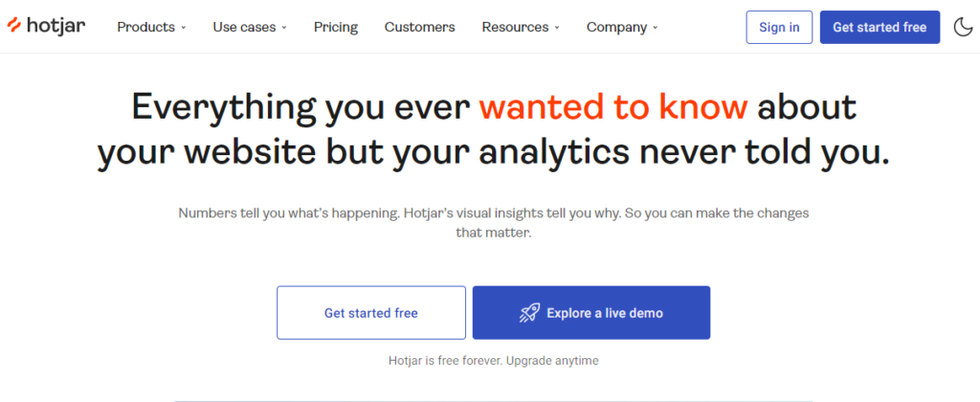Click the chevron arrow beside Products

[x=183, y=28]
